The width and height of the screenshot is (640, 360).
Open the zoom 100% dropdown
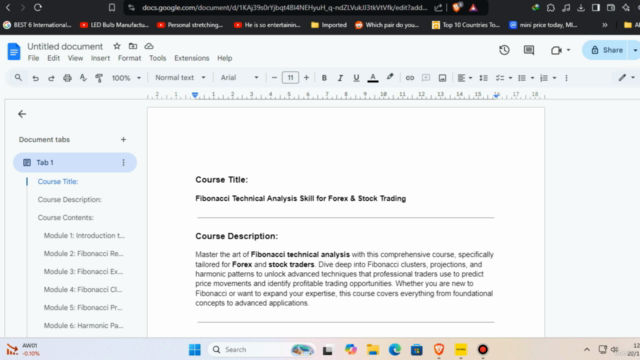(x=126, y=78)
